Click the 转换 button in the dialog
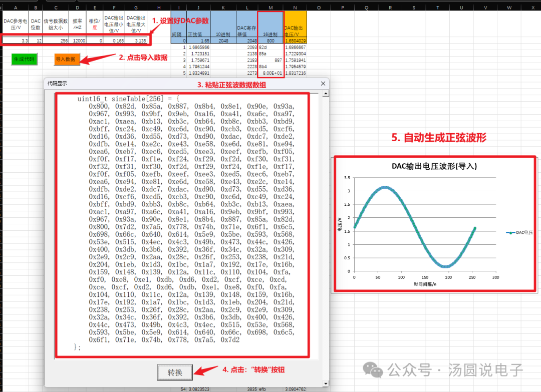 click(175, 372)
